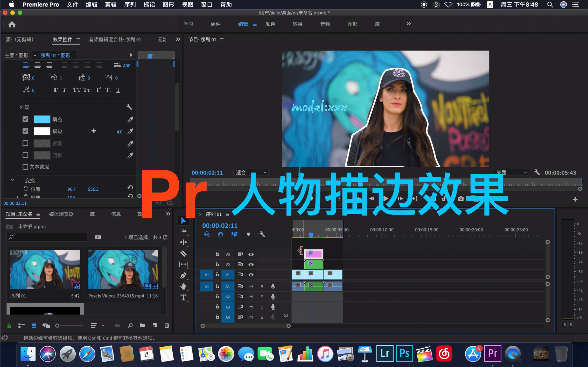The width and height of the screenshot is (588, 367).
Task: Select the Razor tool
Action: point(184,253)
